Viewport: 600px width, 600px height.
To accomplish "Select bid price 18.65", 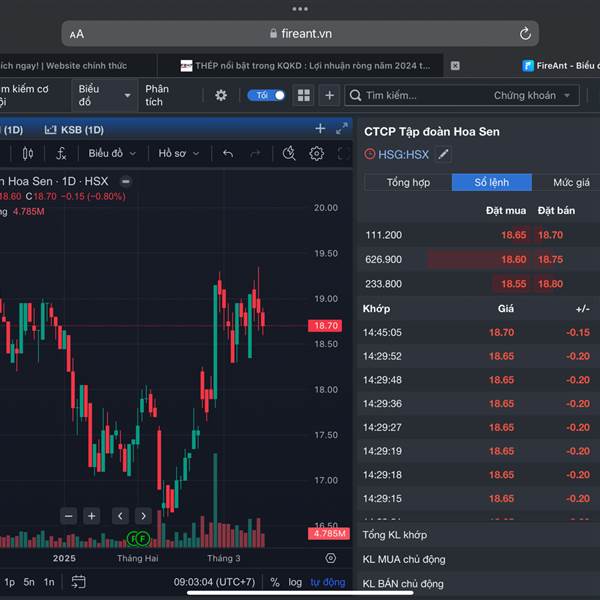I will 514,235.
